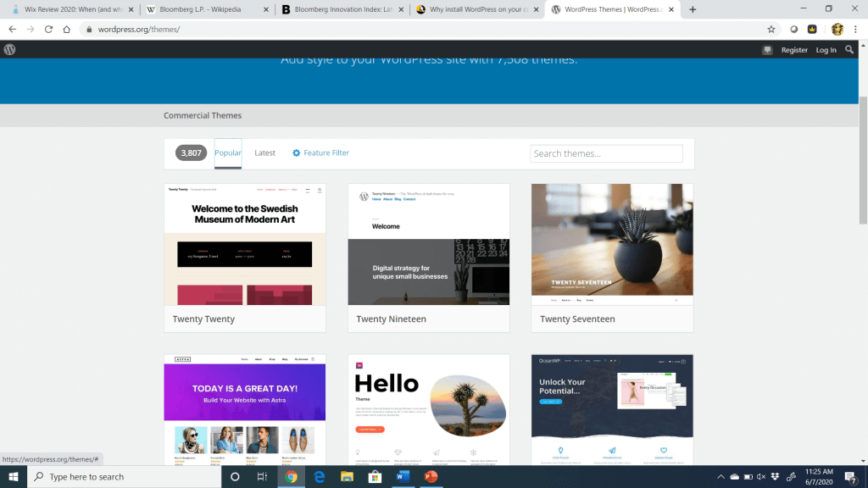Launch Microsoft Edge from taskbar
This screenshot has height=488, width=868.
(x=319, y=476)
